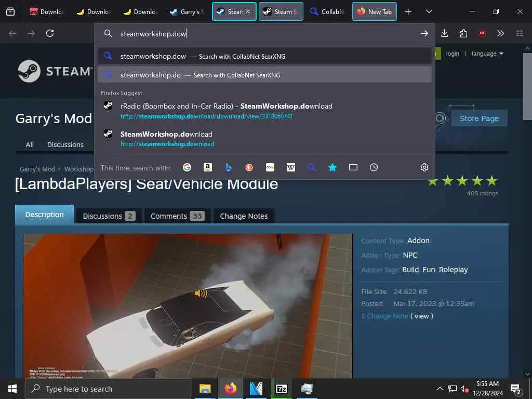The image size is (532, 399).
Task: Open 7-Zip from the taskbar
Action: tap(281, 389)
